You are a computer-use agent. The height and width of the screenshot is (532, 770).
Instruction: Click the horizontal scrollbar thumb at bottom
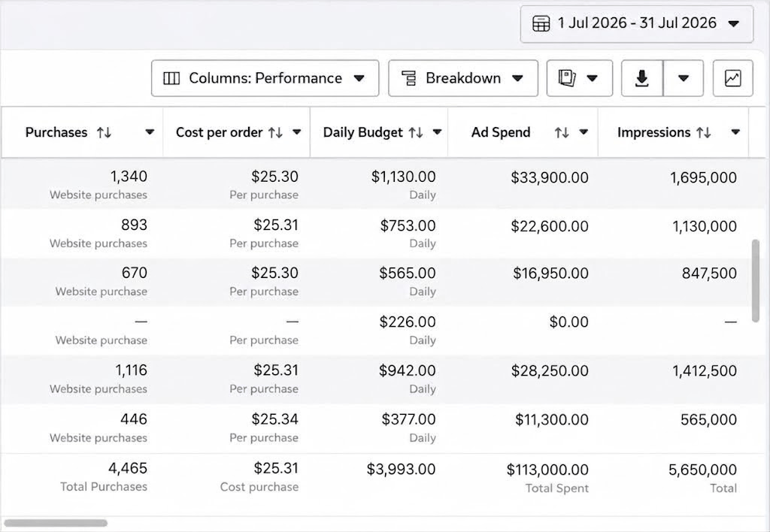click(56, 523)
